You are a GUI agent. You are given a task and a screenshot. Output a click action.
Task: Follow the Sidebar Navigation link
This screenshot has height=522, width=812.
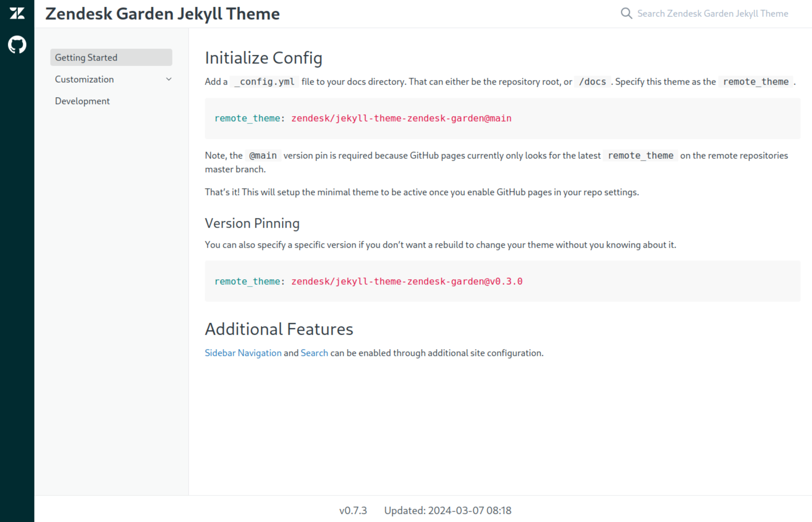(243, 353)
